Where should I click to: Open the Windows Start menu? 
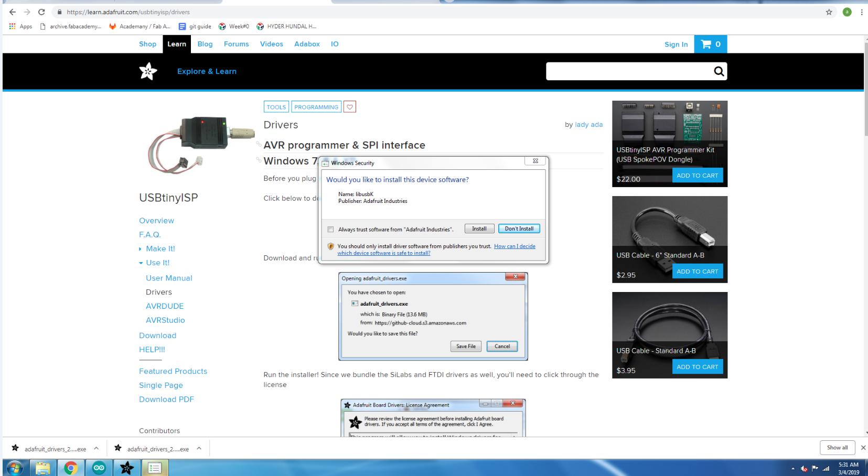click(15, 468)
